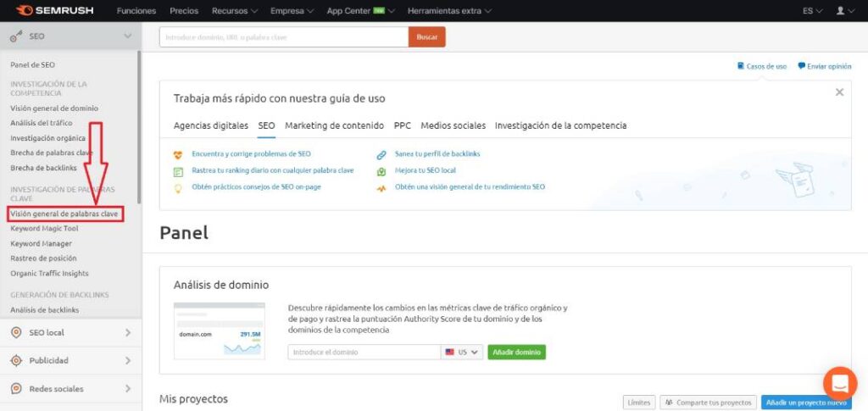This screenshot has height=411, width=868.
Task: Open Visión general de palabras clave
Action: [x=64, y=214]
